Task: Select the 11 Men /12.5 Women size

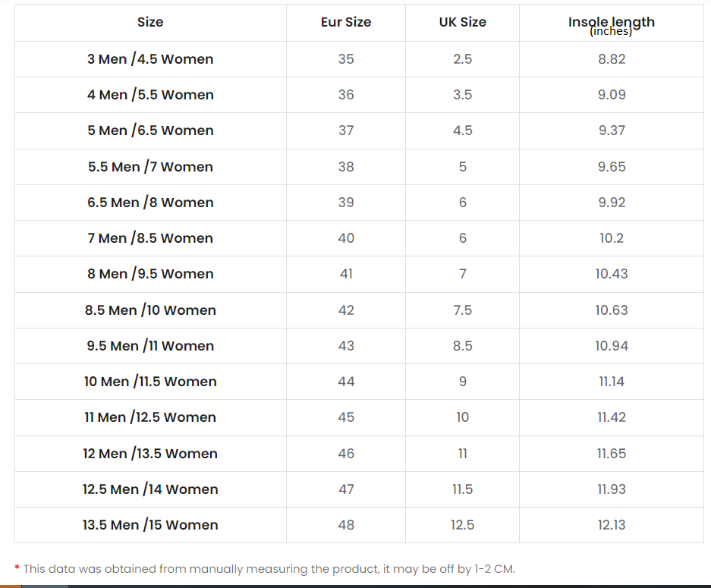Action: pos(150,417)
